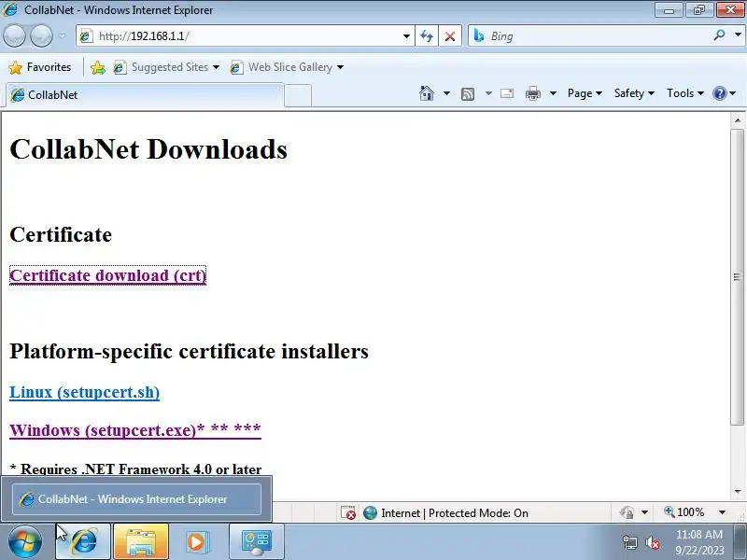Open the Windows Start menu
The image size is (747, 560).
[25, 542]
